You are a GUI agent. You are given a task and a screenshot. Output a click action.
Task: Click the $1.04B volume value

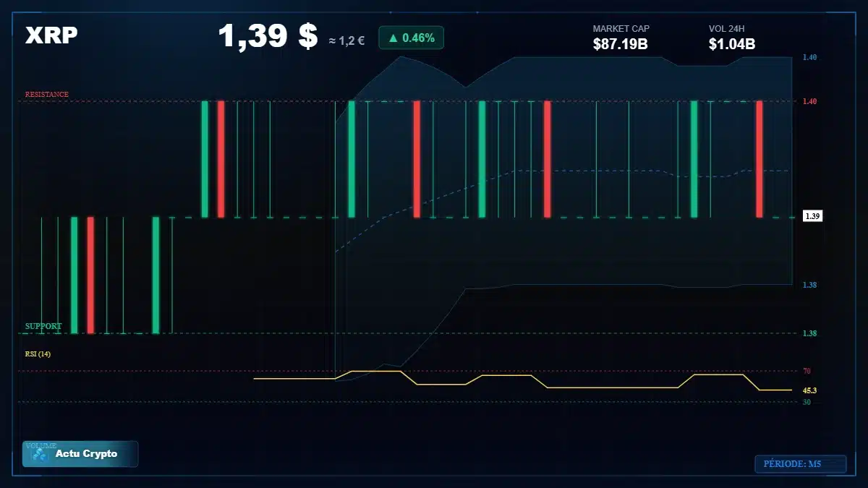732,44
